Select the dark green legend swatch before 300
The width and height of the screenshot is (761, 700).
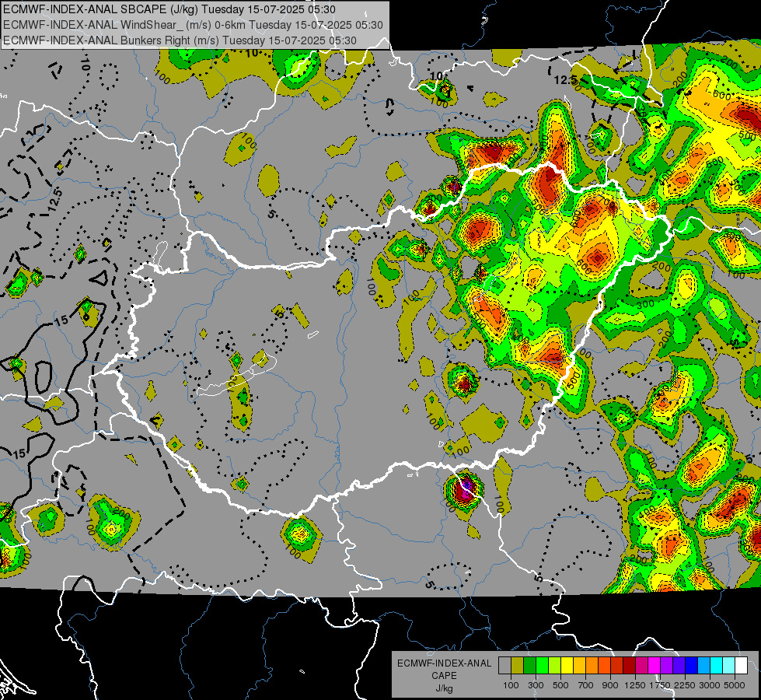(529, 666)
